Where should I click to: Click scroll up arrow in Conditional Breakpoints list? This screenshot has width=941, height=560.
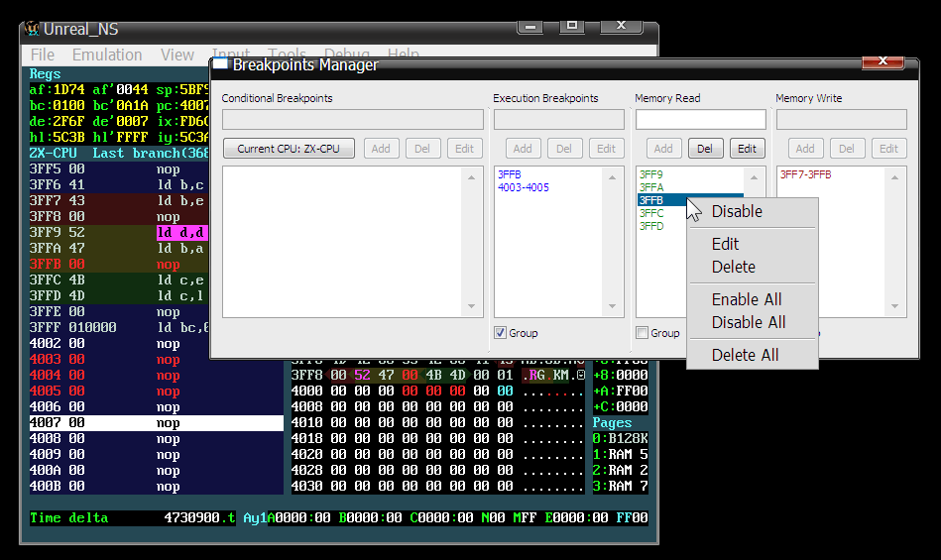(x=472, y=177)
